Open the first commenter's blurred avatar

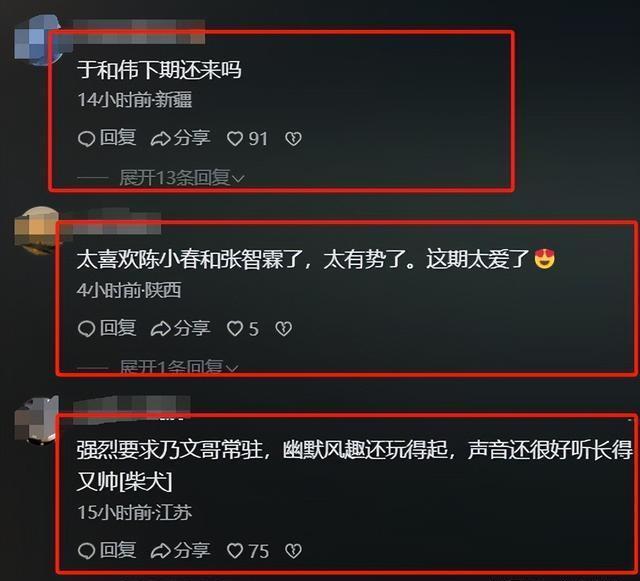[x=37, y=40]
